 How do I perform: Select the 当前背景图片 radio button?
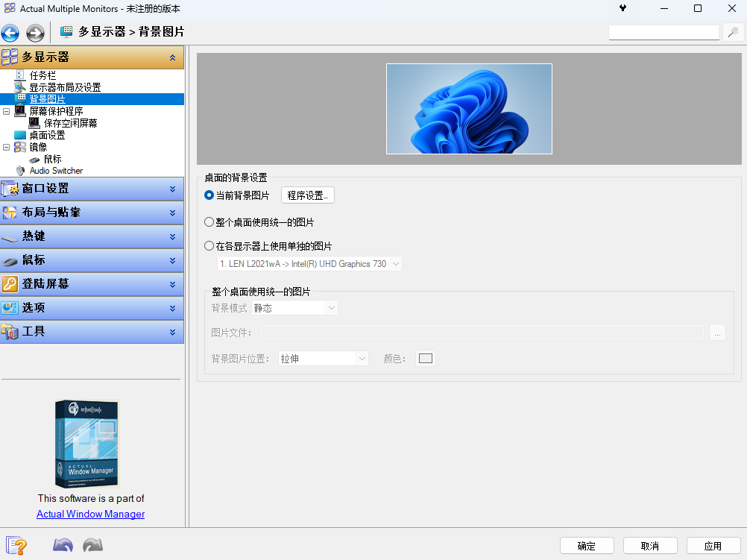pyautogui.click(x=209, y=195)
